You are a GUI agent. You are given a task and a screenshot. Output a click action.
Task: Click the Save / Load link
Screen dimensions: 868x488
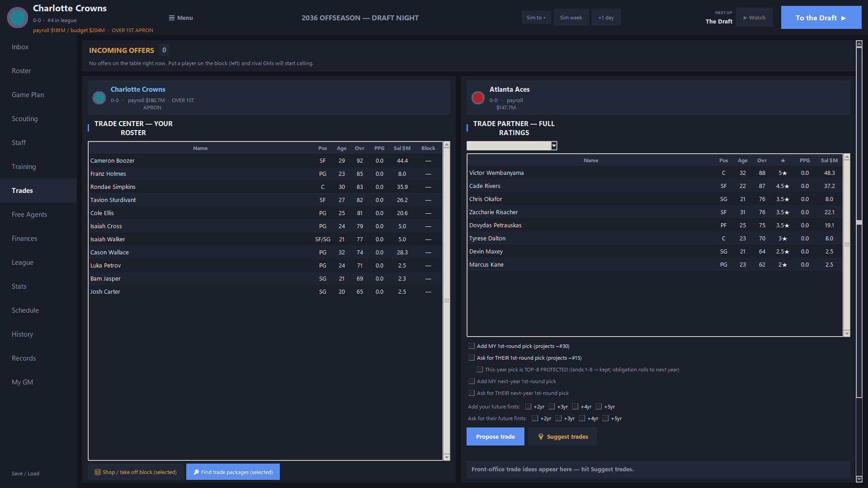point(25,474)
